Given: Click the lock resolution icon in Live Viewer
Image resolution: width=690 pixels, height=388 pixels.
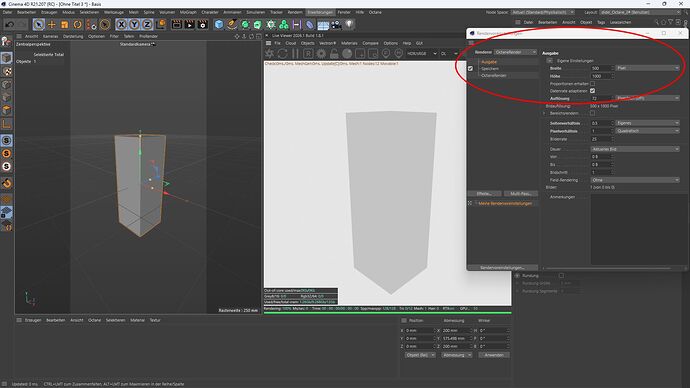Looking at the screenshot, I should pyautogui.click(x=334, y=54).
